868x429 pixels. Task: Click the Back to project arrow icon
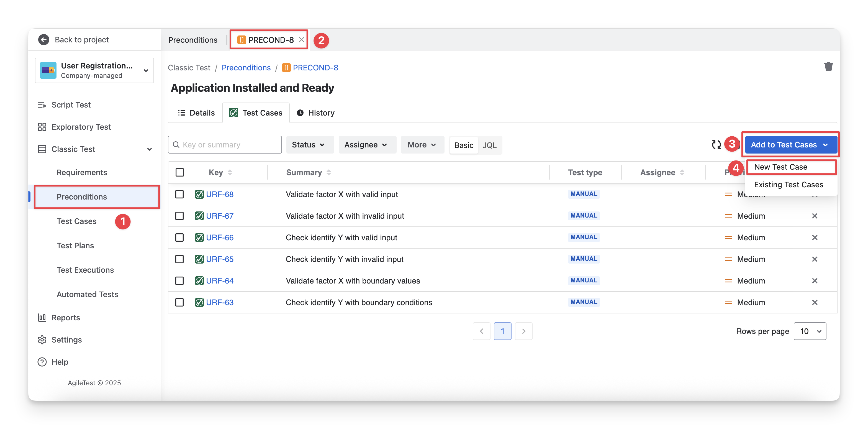pos(44,39)
